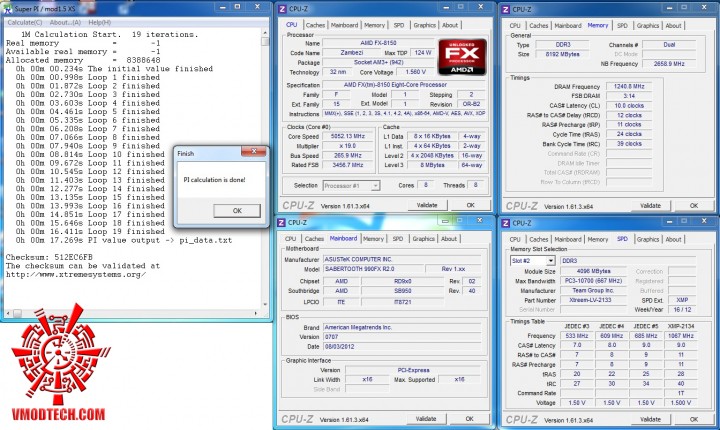
Task: Select Caches tab in CPU-Z Memory window
Action: [539, 26]
